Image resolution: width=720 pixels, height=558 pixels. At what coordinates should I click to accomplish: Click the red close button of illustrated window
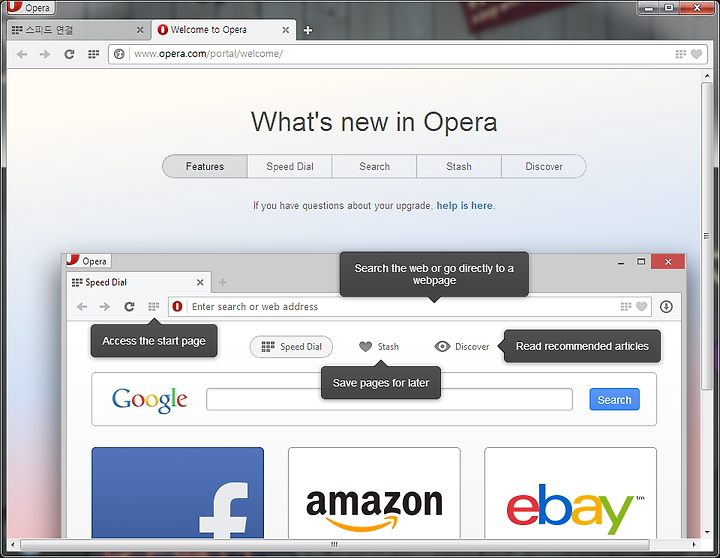pyautogui.click(x=668, y=262)
